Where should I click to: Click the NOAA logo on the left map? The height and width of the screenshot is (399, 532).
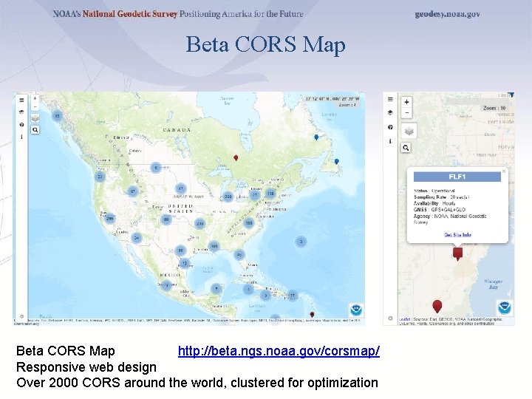357,310
